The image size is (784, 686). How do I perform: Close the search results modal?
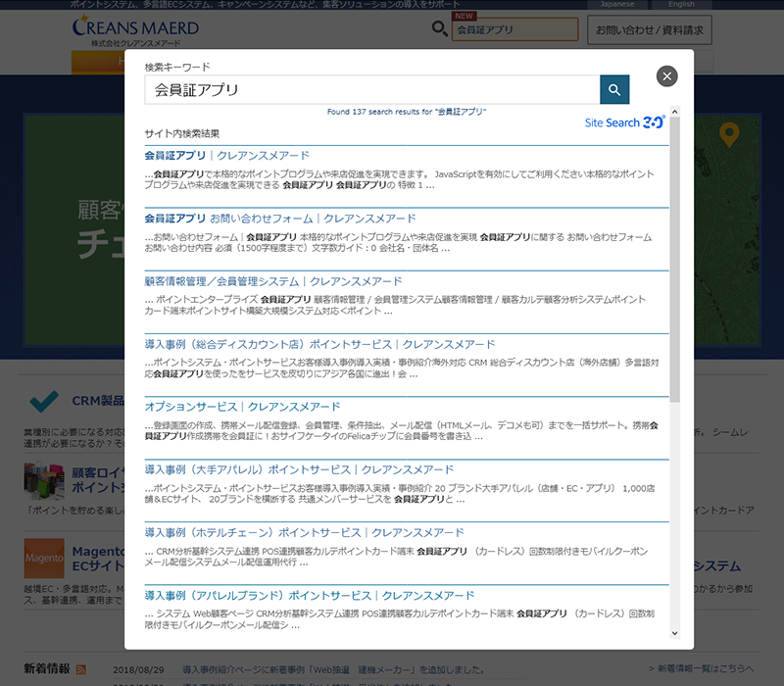point(666,76)
